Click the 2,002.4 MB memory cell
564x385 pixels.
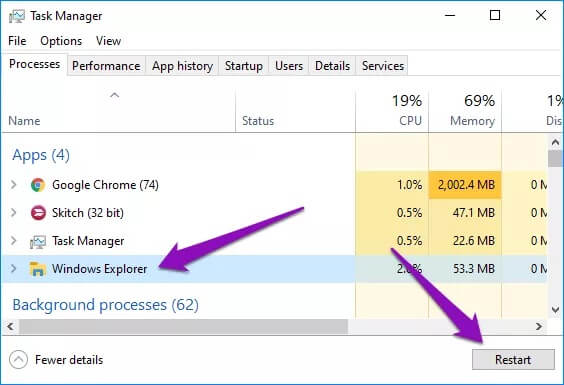point(465,185)
